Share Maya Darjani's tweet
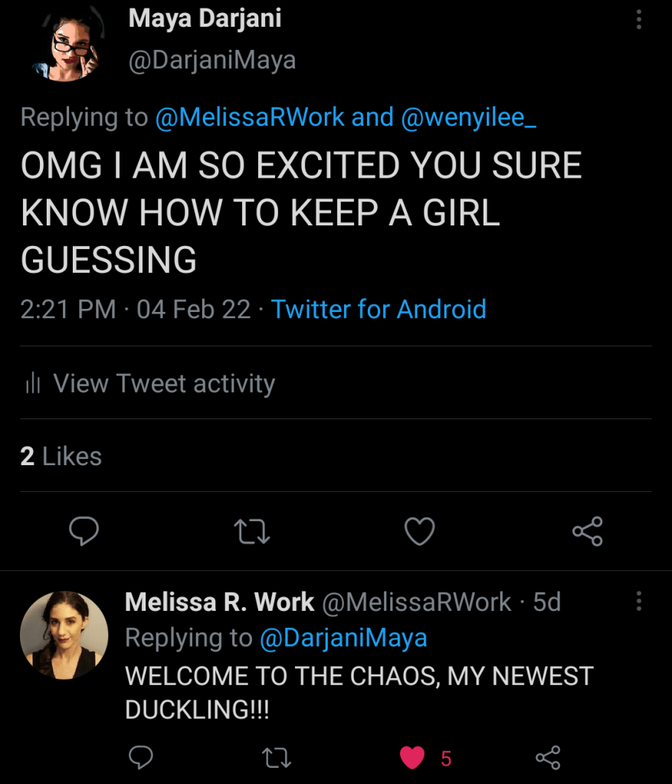672x784 pixels. [x=588, y=531]
